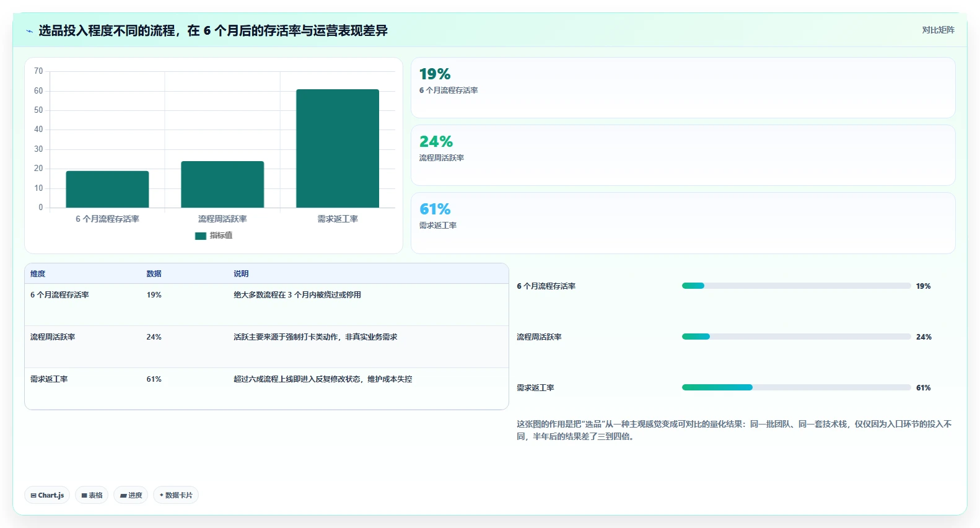980x528 pixels.
Task: Click the 需求返工率 bar in chart
Action: pos(338,148)
